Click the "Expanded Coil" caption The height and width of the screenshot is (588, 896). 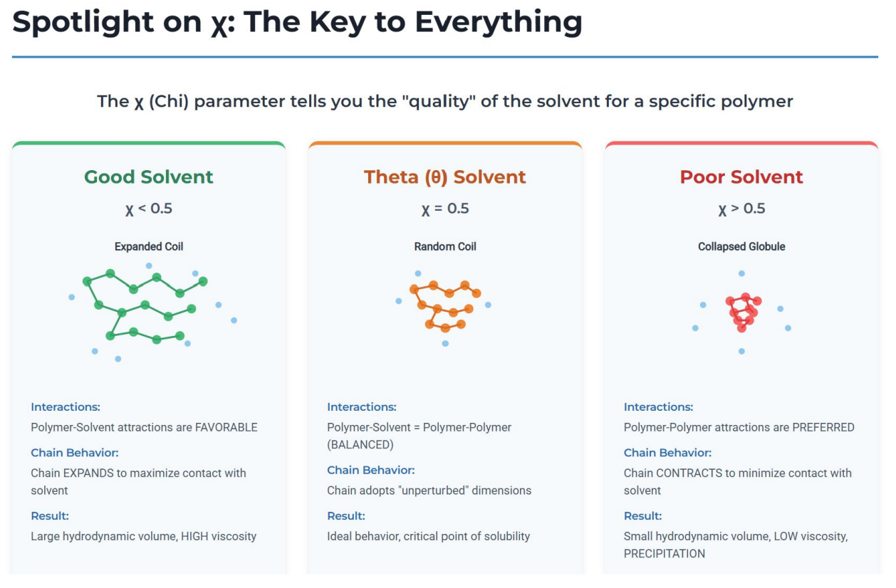[x=149, y=247]
